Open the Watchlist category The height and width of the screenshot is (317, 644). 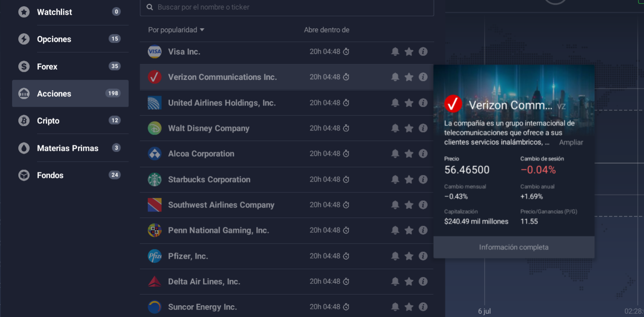[70, 12]
